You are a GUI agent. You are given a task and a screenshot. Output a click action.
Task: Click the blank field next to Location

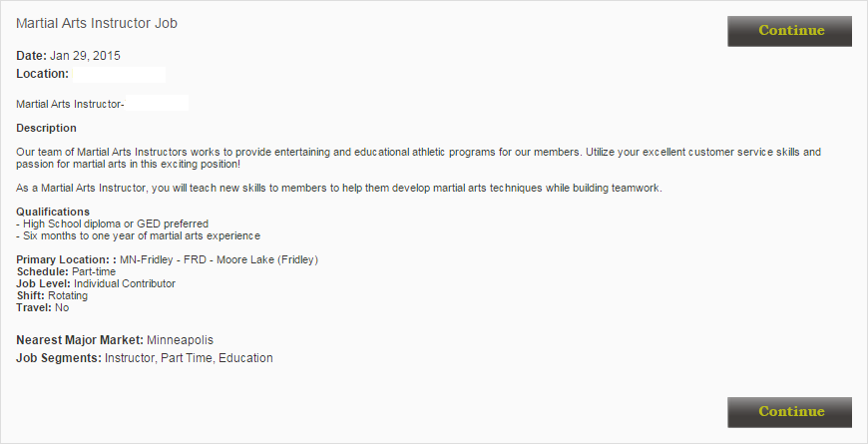119,74
